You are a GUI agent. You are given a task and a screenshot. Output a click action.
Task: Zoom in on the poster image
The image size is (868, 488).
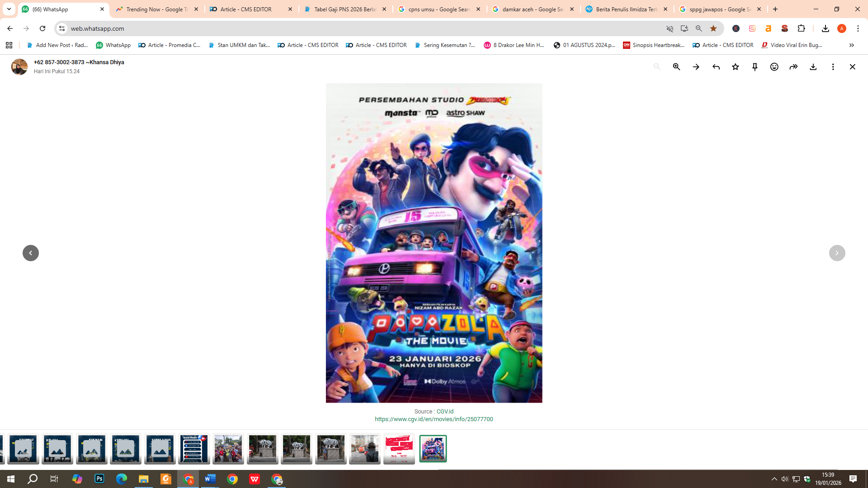(676, 67)
